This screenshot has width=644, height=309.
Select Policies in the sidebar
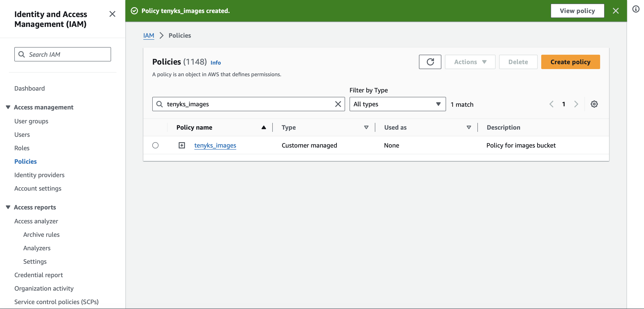(26, 161)
